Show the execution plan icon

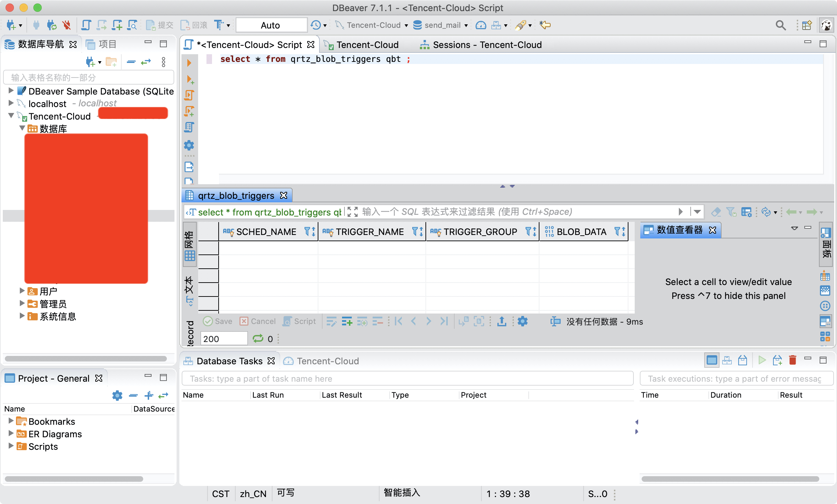point(189,127)
